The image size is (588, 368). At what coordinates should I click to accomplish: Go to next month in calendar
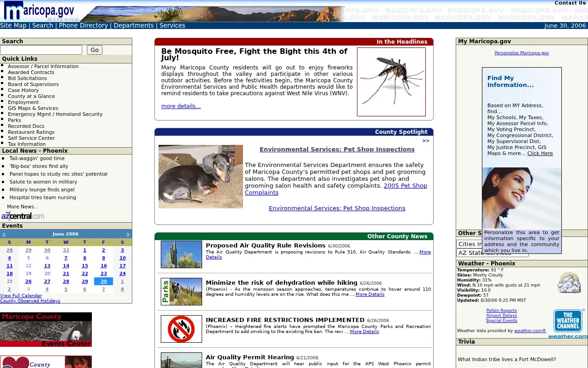coord(128,234)
